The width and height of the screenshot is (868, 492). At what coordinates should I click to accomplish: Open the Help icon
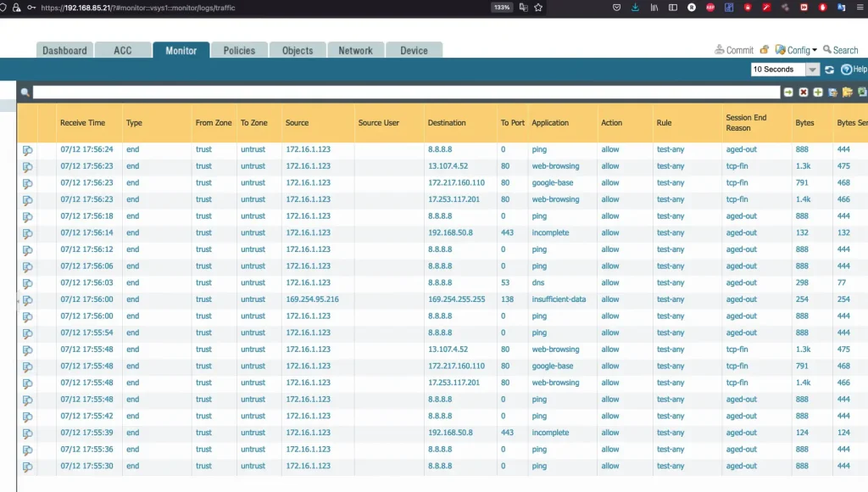(x=846, y=70)
